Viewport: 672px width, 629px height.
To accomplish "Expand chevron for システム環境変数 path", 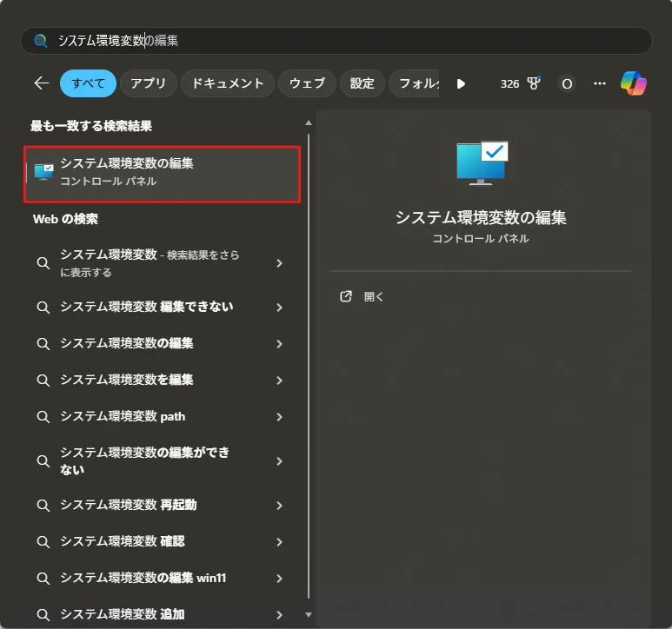I will coord(279,417).
